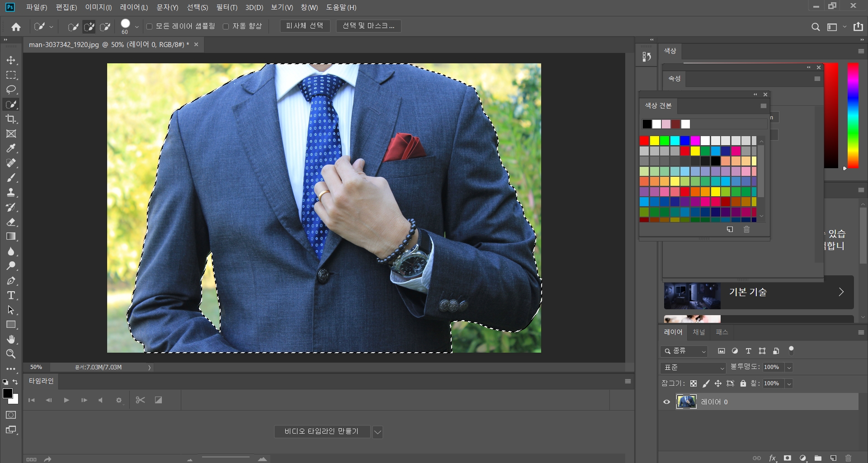Select the Path Selection tool
Image resolution: width=868 pixels, height=463 pixels.
pos(11,310)
